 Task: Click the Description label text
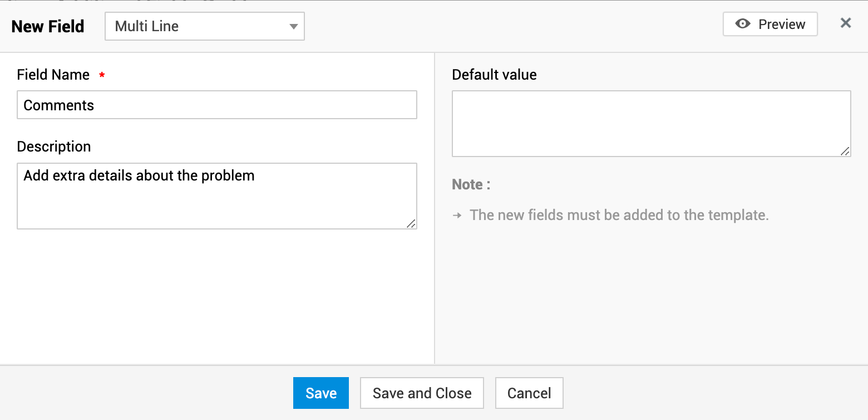tap(54, 147)
